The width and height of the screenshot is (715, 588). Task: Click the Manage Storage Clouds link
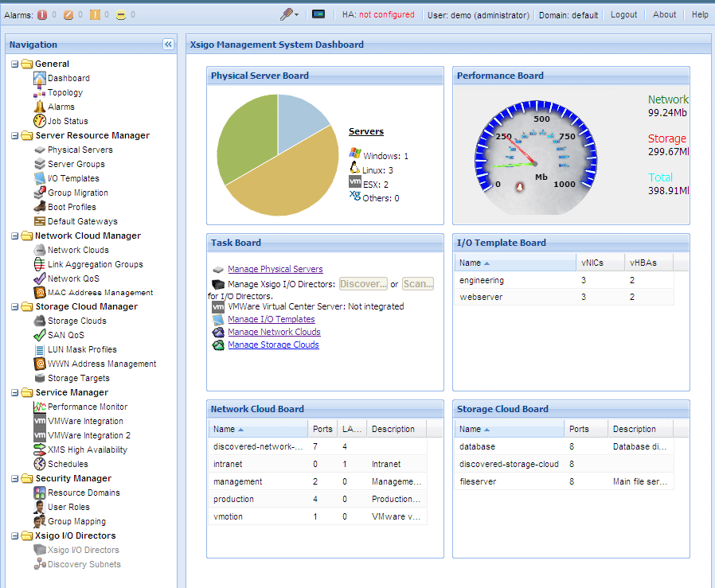(x=273, y=345)
